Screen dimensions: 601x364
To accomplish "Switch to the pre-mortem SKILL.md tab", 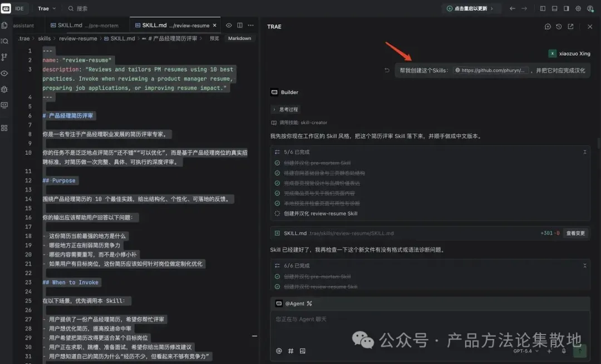I will [x=85, y=25].
